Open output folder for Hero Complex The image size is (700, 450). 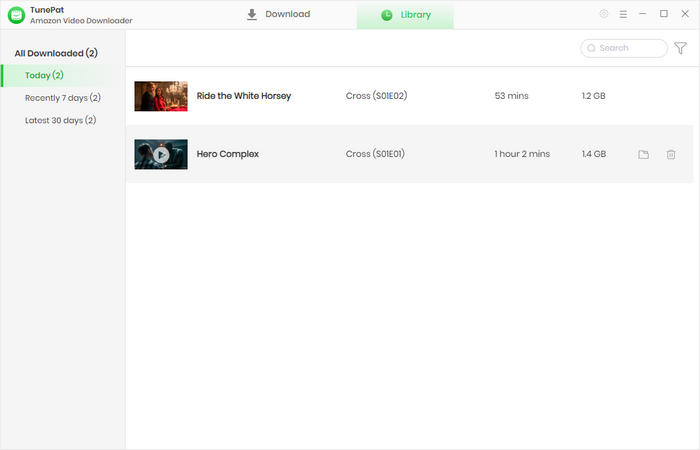pyautogui.click(x=643, y=154)
